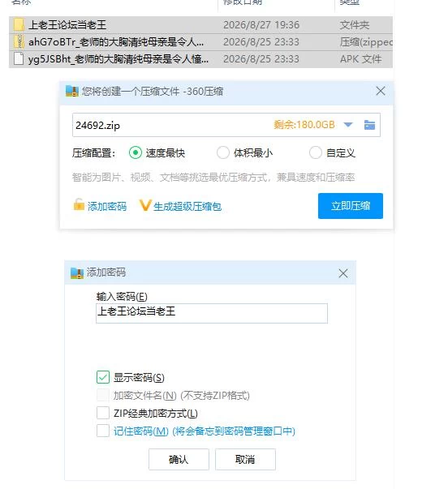Uncheck the 显示密码(S) checkbox
The image size is (448, 489).
click(x=103, y=377)
